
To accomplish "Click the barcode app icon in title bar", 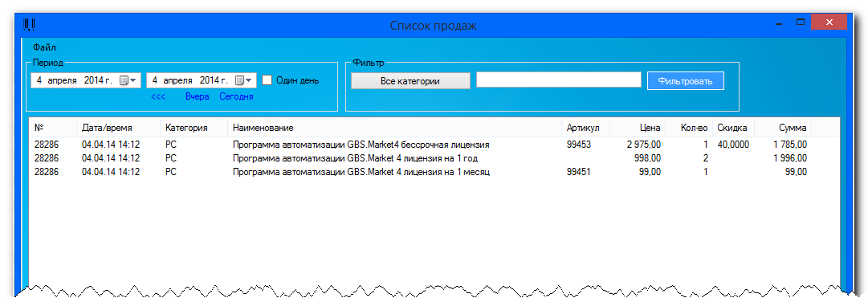I will tap(30, 25).
